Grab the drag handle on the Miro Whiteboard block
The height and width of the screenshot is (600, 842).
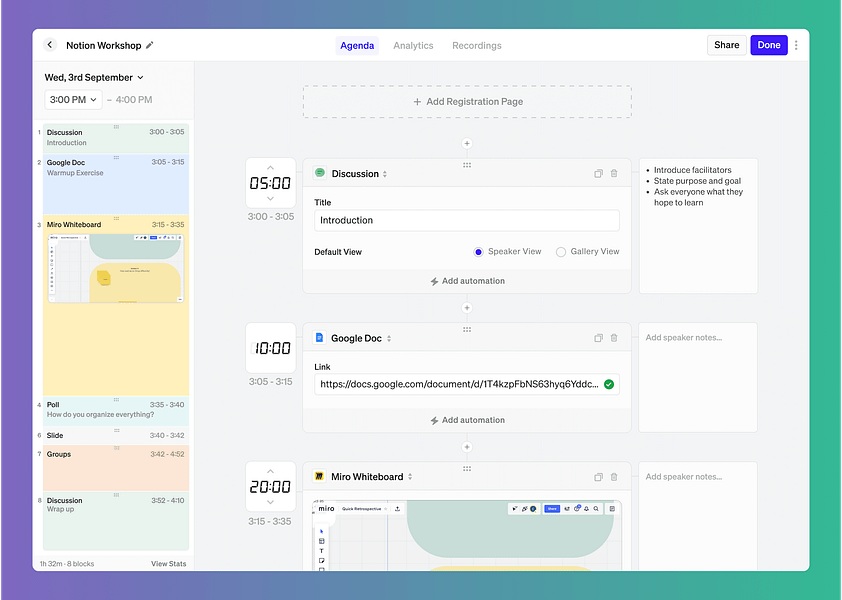tap(467, 468)
